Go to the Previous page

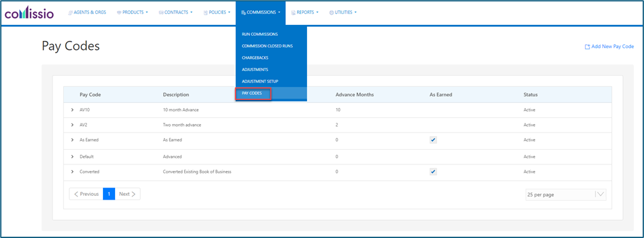pyautogui.click(x=86, y=194)
